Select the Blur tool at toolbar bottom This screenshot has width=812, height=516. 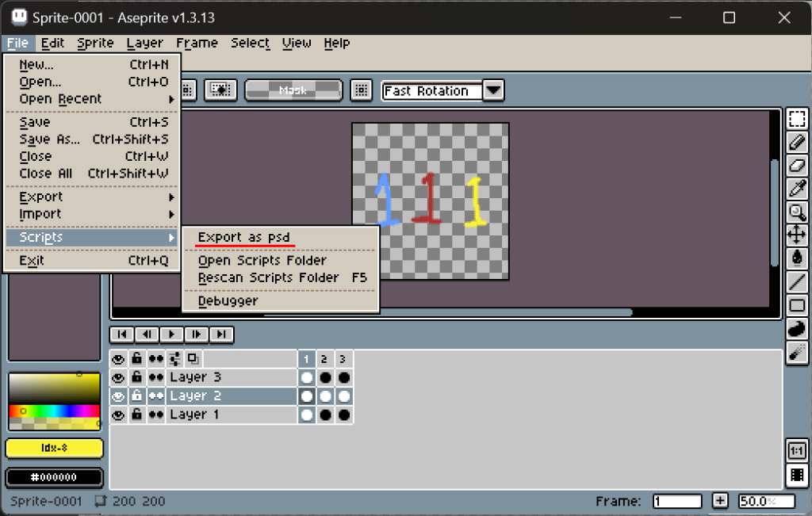point(797,352)
